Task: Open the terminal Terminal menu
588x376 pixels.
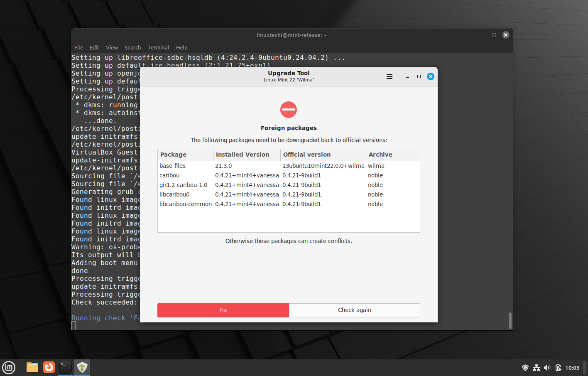Action: (x=159, y=47)
